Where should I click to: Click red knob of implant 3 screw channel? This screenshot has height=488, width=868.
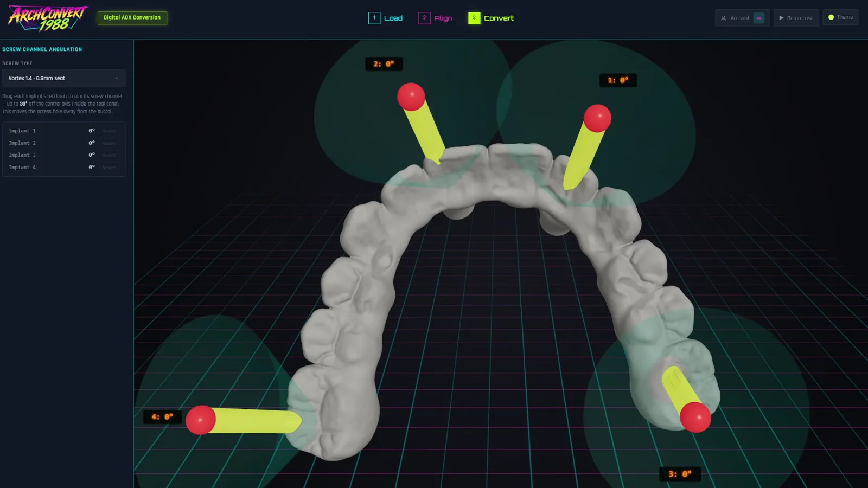(695, 417)
